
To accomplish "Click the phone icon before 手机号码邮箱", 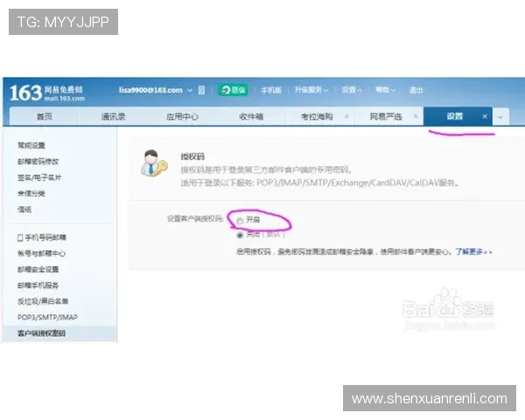I will pos(20,238).
